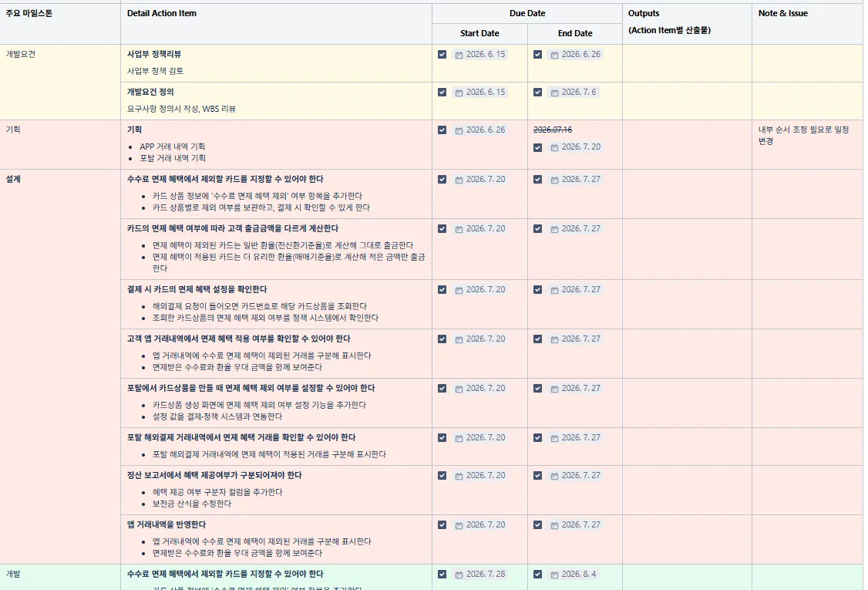The image size is (868, 590).
Task: Click the 개발요건 정의 heading
Action: click(150, 92)
